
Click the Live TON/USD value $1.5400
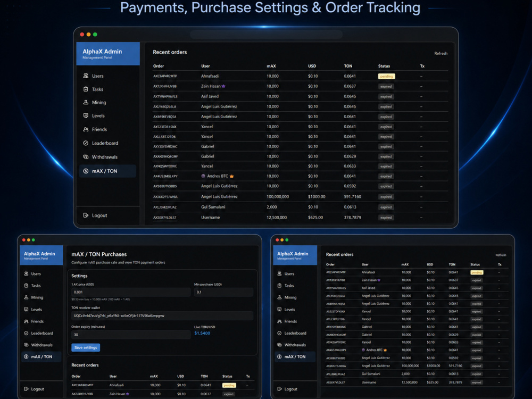click(202, 333)
